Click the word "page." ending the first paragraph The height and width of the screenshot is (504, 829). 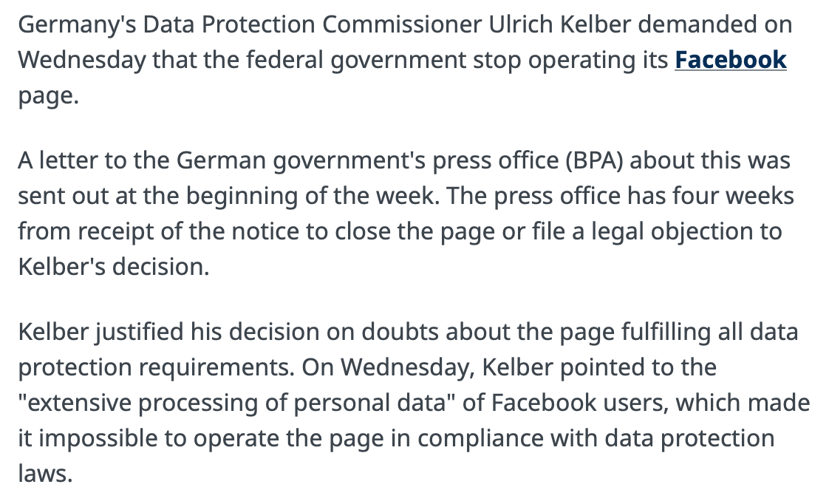(48, 95)
